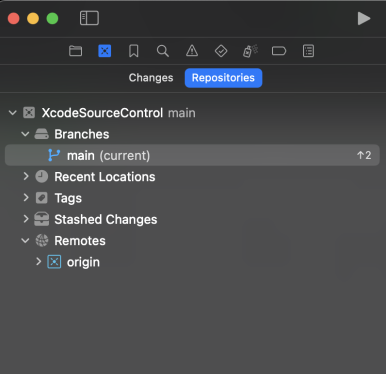Viewport: 386px width, 374px height.
Task: Click the XcodeSourceControl repository icon
Action: coord(29,113)
